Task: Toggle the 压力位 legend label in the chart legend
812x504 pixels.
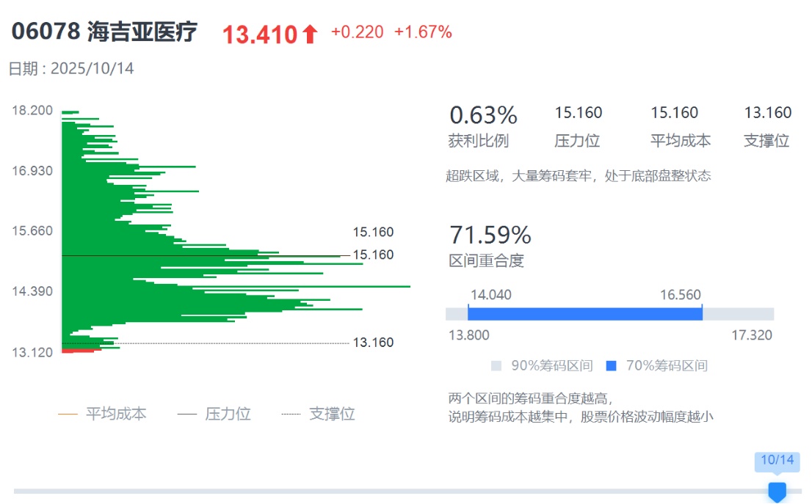Action: [228, 414]
